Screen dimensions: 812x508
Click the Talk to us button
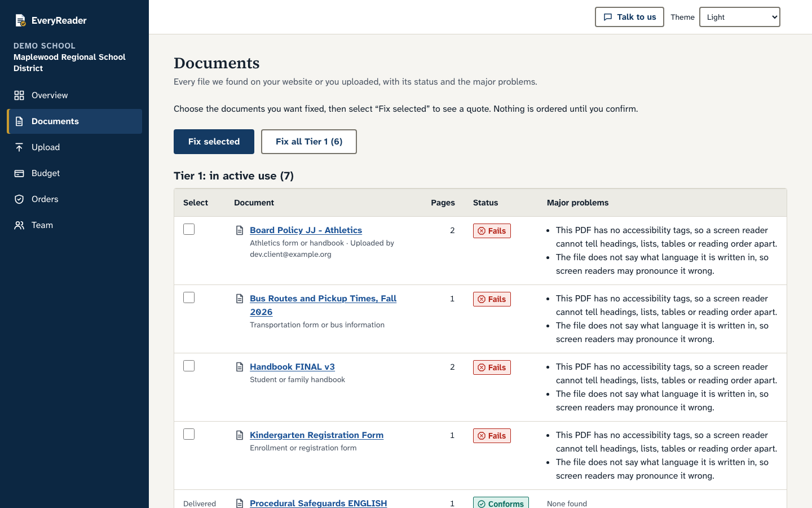click(x=629, y=17)
